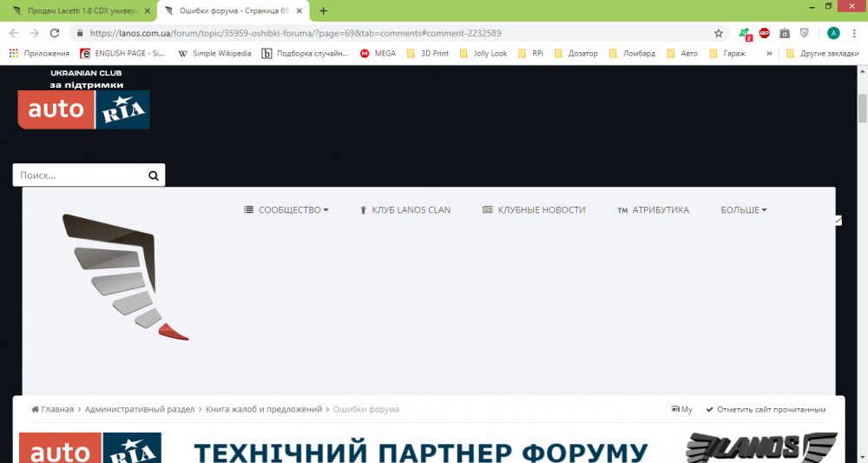Click the page vertical scrollbar thumb
This screenshot has height=463, width=868.
coord(862,109)
